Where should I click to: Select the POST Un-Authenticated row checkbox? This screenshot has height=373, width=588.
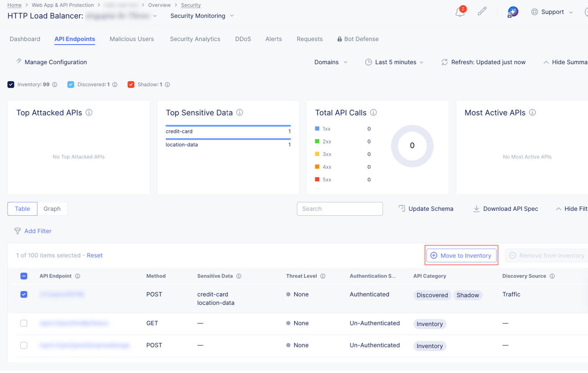coord(24,345)
